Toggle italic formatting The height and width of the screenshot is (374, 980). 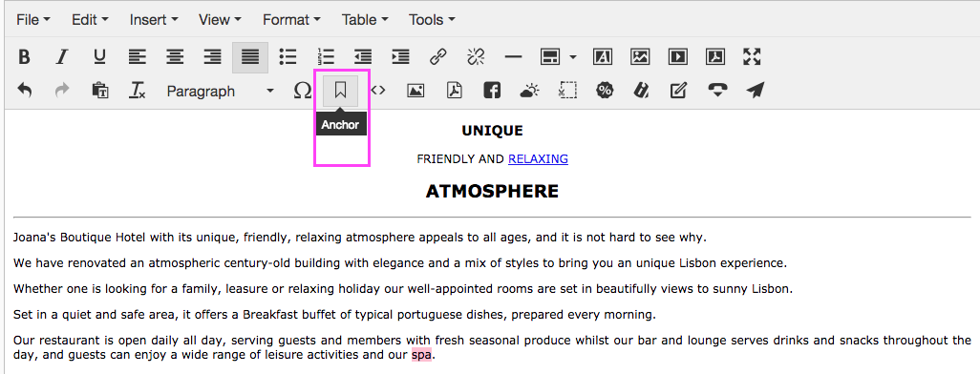click(x=61, y=57)
